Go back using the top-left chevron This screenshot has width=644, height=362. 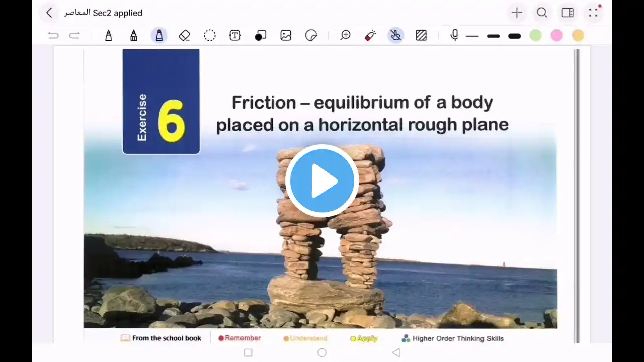pos(49,13)
